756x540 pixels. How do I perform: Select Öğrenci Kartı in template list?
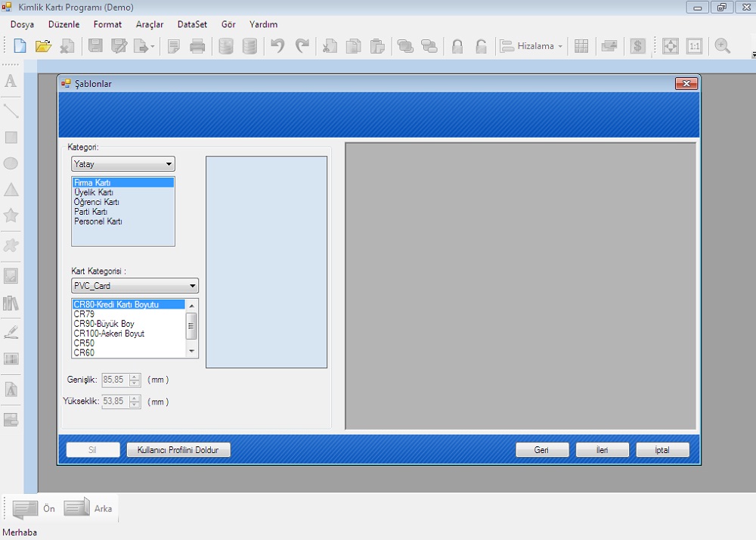(x=123, y=202)
